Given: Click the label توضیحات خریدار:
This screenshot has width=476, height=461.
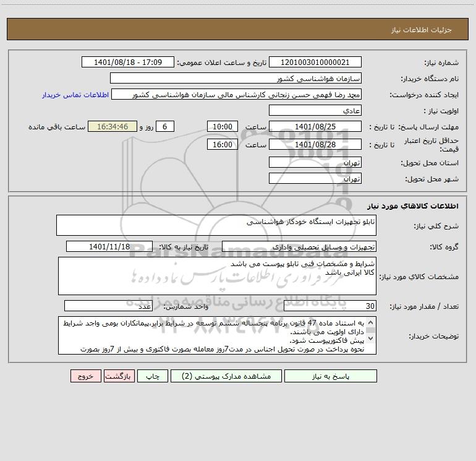Looking at the screenshot, I should (433, 337).
